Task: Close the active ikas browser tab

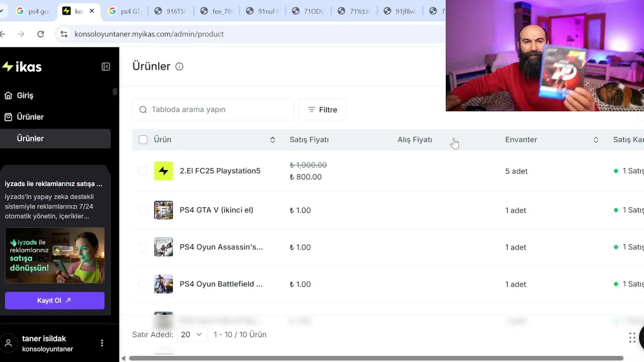Action: pyautogui.click(x=92, y=11)
